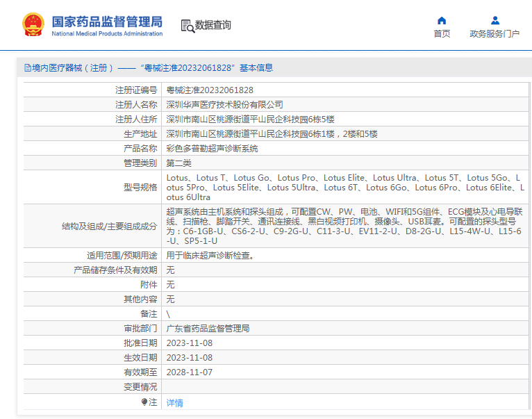
Task: Click the Lotus model list cell
Action: click(x=345, y=187)
